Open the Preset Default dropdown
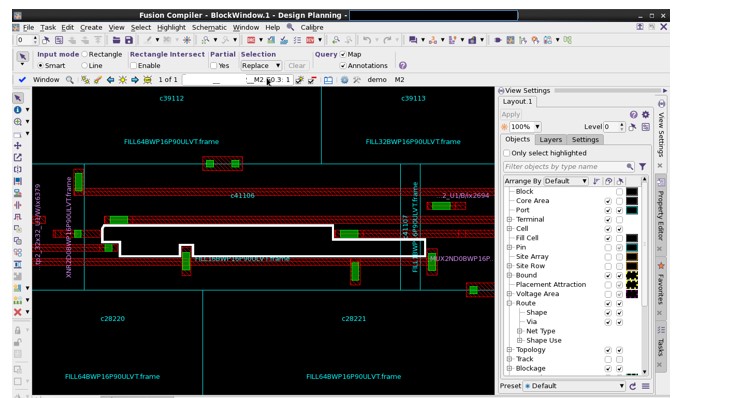Screen dimensions: 729x398 (574, 386)
